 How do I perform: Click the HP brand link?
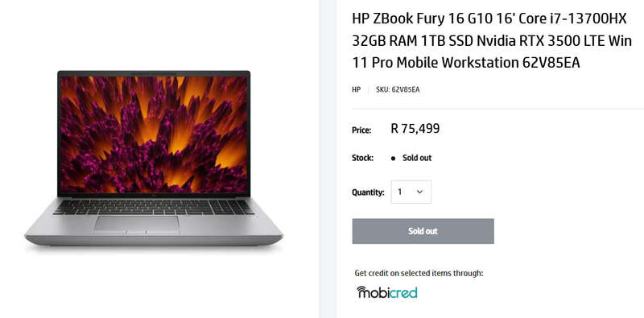point(356,89)
